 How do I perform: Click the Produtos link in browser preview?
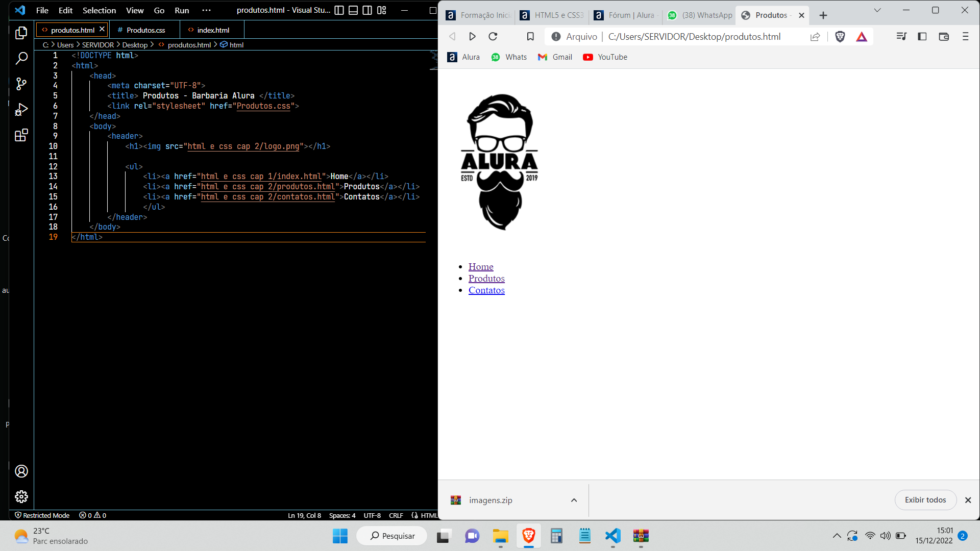[x=486, y=278]
